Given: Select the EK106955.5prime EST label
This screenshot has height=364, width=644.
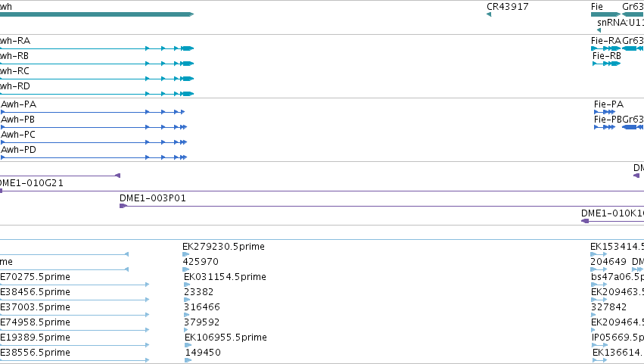Looking at the screenshot, I should 226,338.
